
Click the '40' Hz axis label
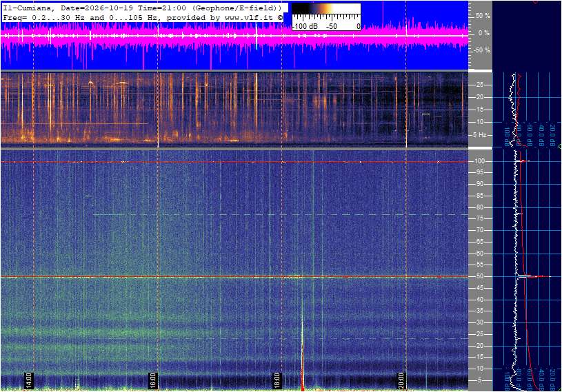[479, 300]
